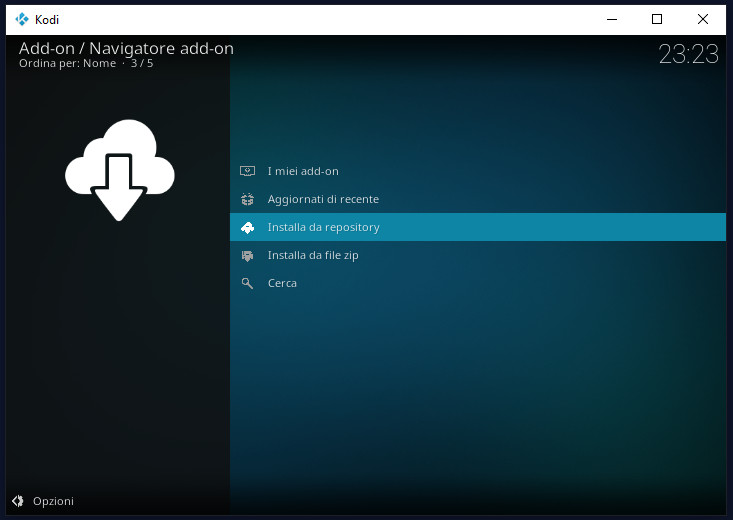Open the 'Opzioni' text button
This screenshot has height=520, width=733.
pyautogui.click(x=53, y=501)
